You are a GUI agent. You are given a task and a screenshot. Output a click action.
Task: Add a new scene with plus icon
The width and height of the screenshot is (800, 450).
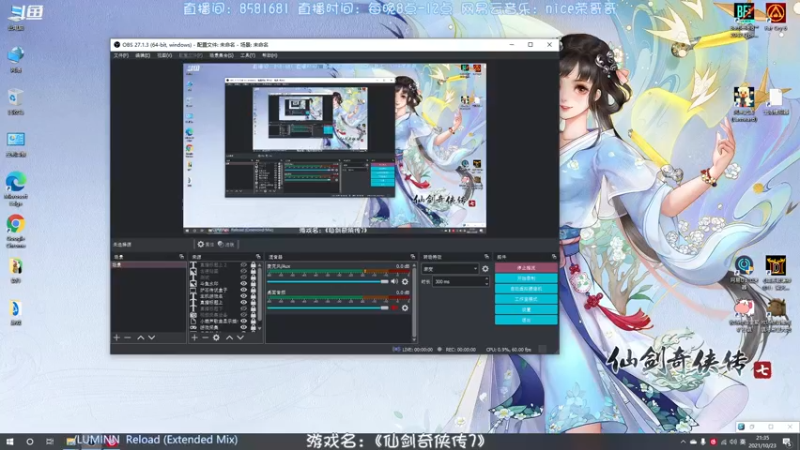click(116, 338)
